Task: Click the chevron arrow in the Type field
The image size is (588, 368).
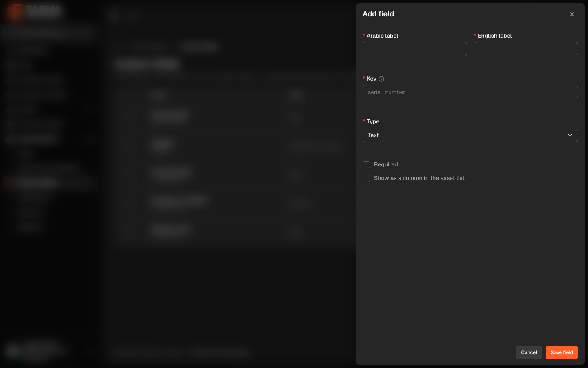Action: pos(570,135)
